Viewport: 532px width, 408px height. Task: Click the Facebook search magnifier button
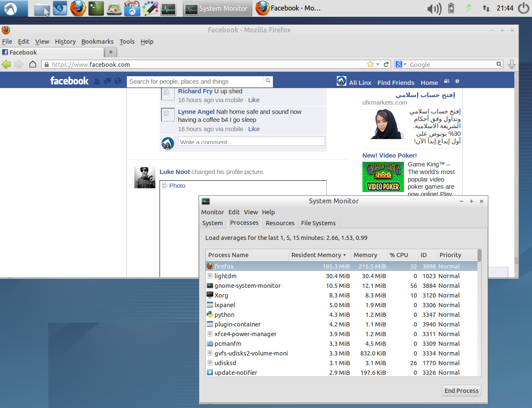[x=268, y=81]
